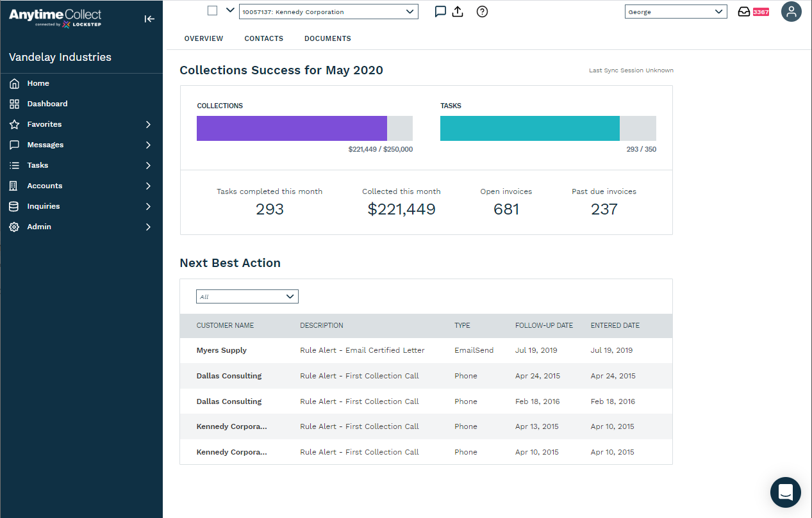Open the Kennedy Corporation account dropdown

pyautogui.click(x=328, y=12)
